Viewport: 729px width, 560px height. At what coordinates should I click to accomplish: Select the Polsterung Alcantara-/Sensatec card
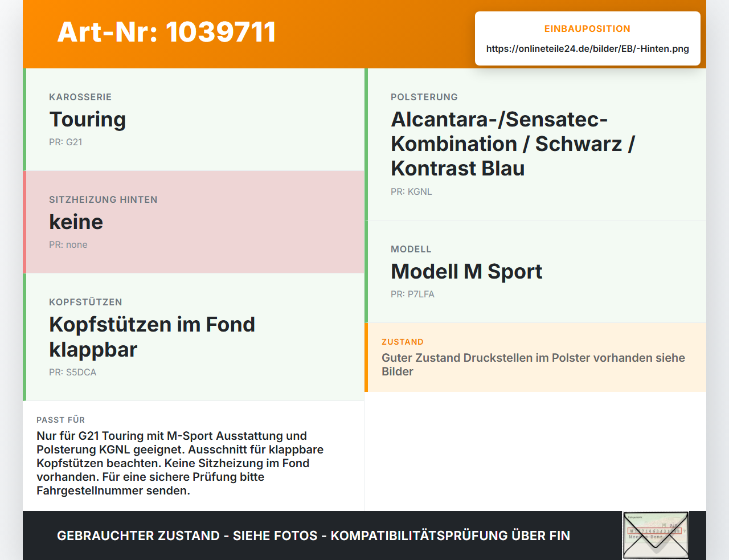pyautogui.click(x=535, y=144)
